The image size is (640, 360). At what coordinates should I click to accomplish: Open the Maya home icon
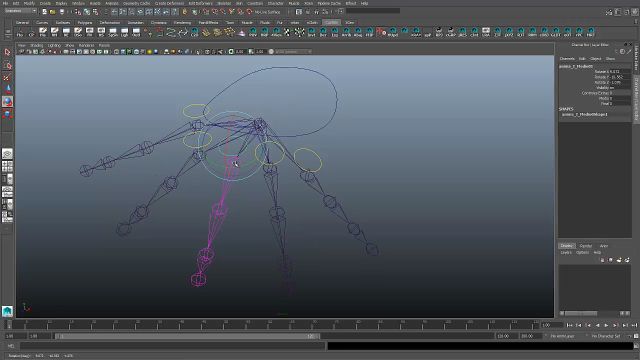click(7, 311)
